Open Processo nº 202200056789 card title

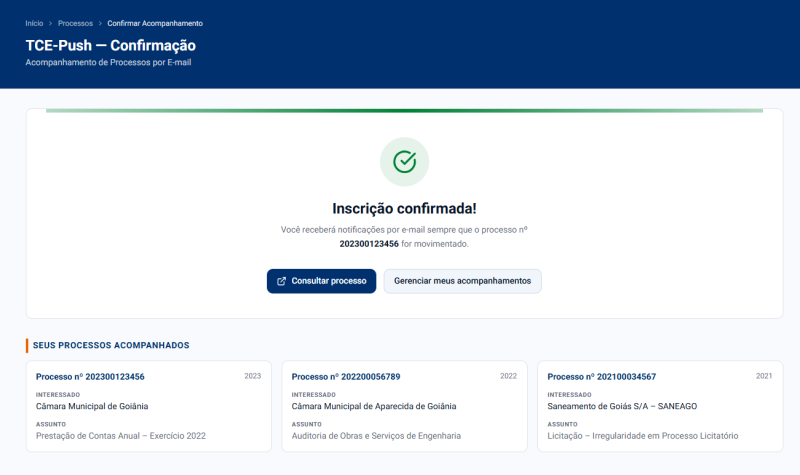(x=346, y=377)
